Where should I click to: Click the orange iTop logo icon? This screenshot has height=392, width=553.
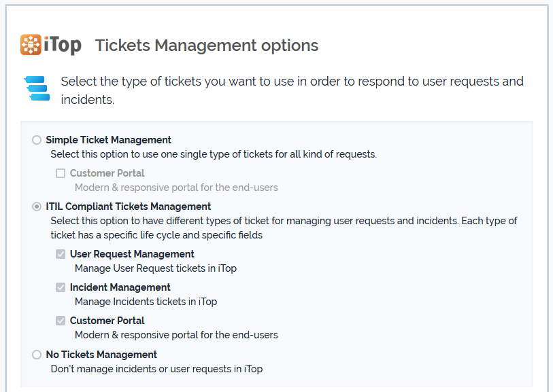click(31, 45)
